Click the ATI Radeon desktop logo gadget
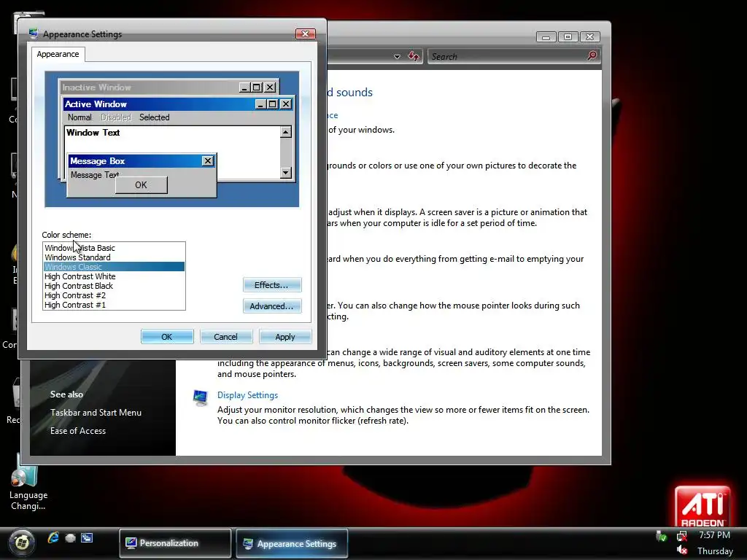This screenshot has width=747, height=560. pyautogui.click(x=703, y=506)
